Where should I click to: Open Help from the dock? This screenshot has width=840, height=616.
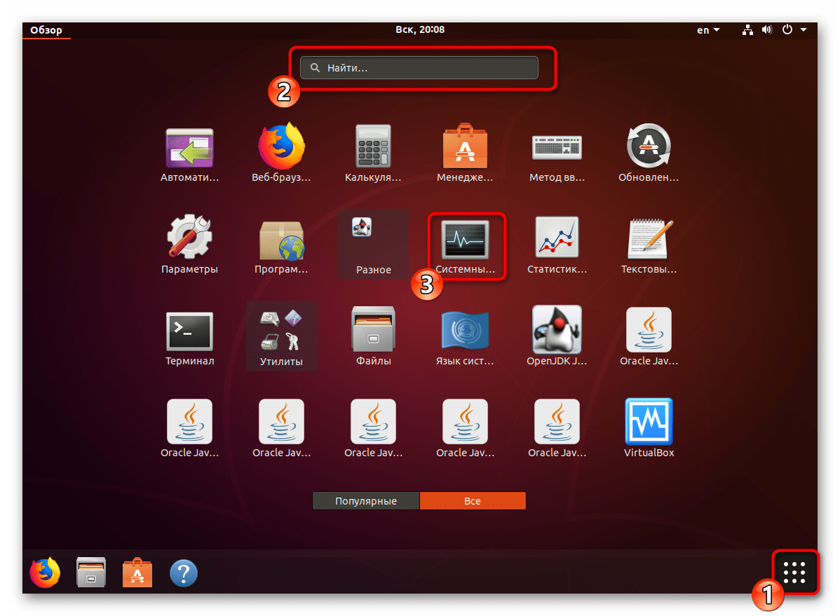tap(184, 573)
